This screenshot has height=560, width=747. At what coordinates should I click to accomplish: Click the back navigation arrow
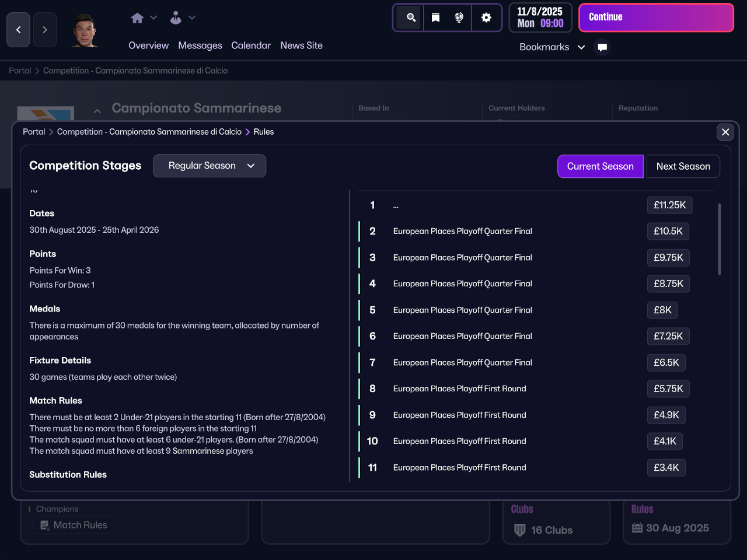tap(18, 30)
